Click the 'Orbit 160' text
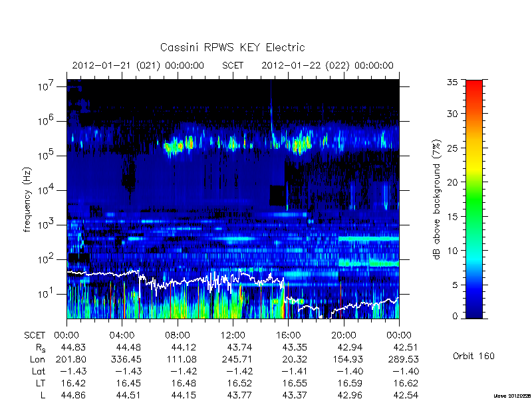The image size is (532, 399). point(473,356)
